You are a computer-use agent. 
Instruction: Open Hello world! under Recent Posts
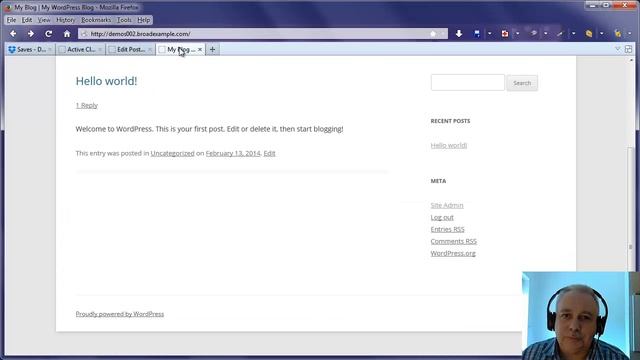[449, 145]
